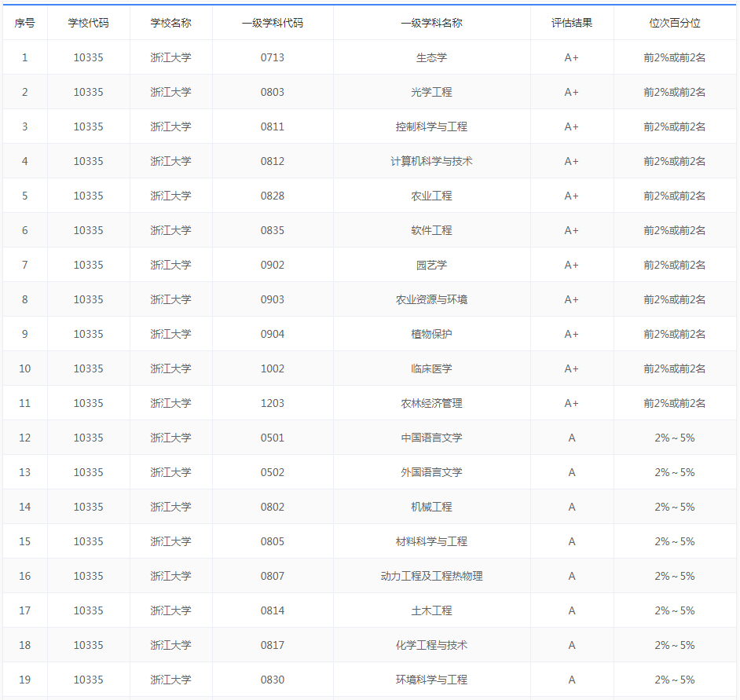Screen dimensions: 740x700
Task: Select the 动力工程及工程热物理 cell
Action: point(431,576)
